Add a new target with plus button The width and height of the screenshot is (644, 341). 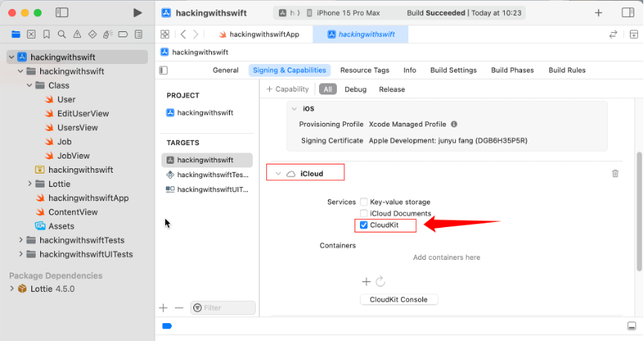[164, 307]
